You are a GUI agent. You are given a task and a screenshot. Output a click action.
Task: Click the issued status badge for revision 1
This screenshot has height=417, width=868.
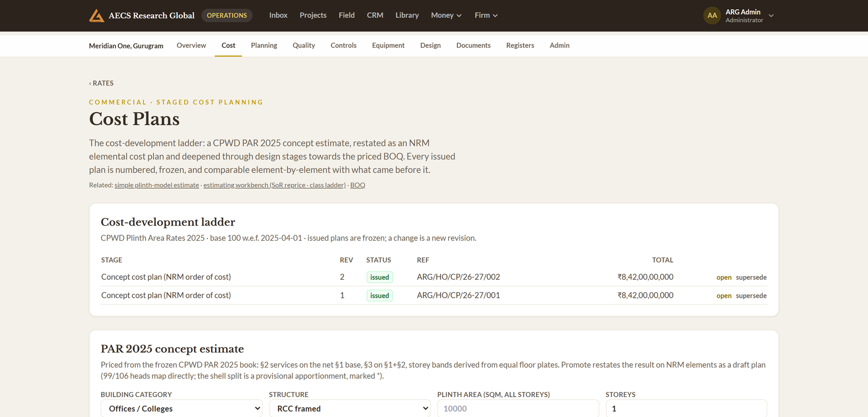coord(380,296)
